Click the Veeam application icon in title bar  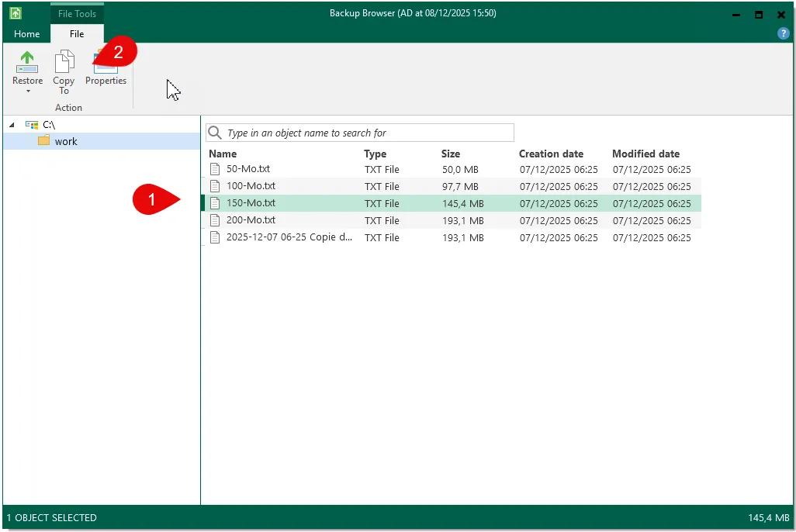16,13
